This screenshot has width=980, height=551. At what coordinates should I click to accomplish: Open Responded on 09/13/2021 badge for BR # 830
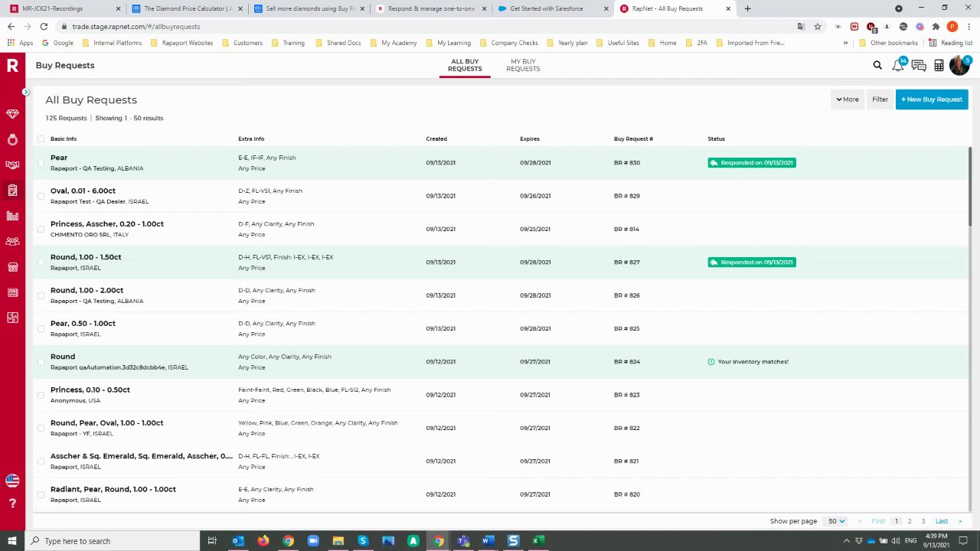coord(752,162)
